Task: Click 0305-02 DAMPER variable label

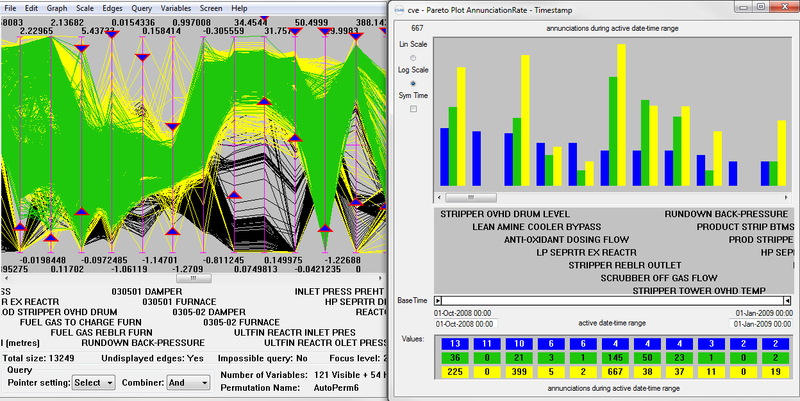Action: pyautogui.click(x=209, y=312)
